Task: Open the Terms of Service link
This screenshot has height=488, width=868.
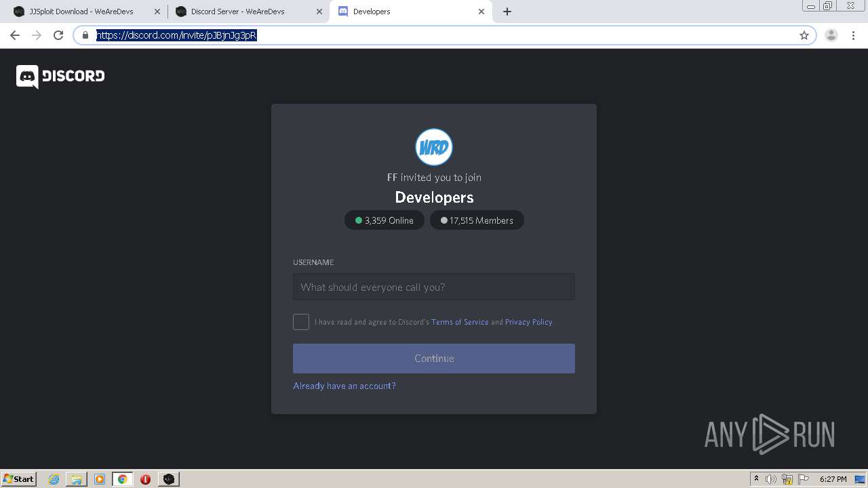Action: [x=460, y=322]
